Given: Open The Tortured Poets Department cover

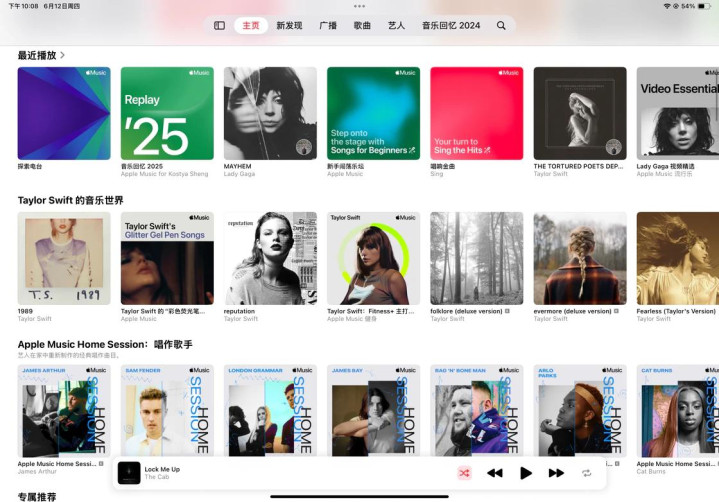Looking at the screenshot, I should tap(580, 113).
